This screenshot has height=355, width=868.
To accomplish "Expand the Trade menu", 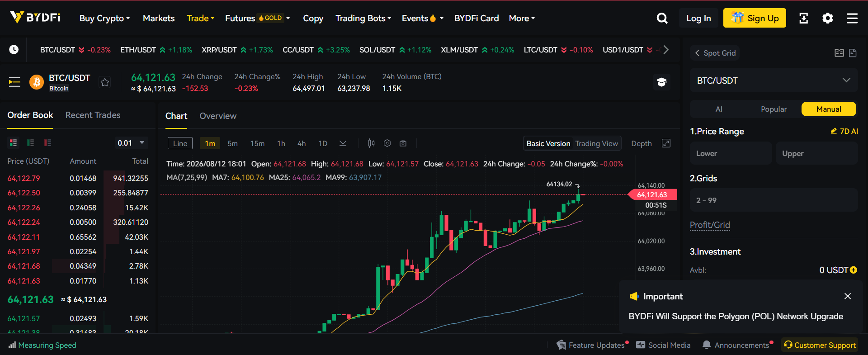I will [200, 18].
